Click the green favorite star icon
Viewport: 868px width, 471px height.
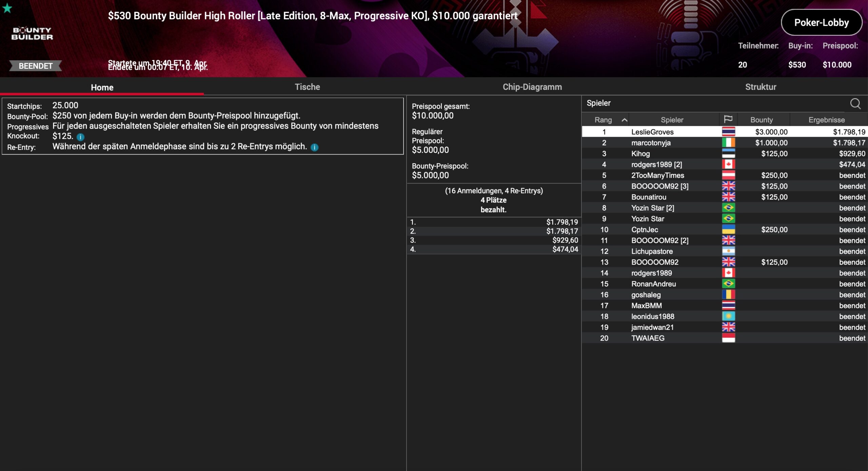[7, 8]
